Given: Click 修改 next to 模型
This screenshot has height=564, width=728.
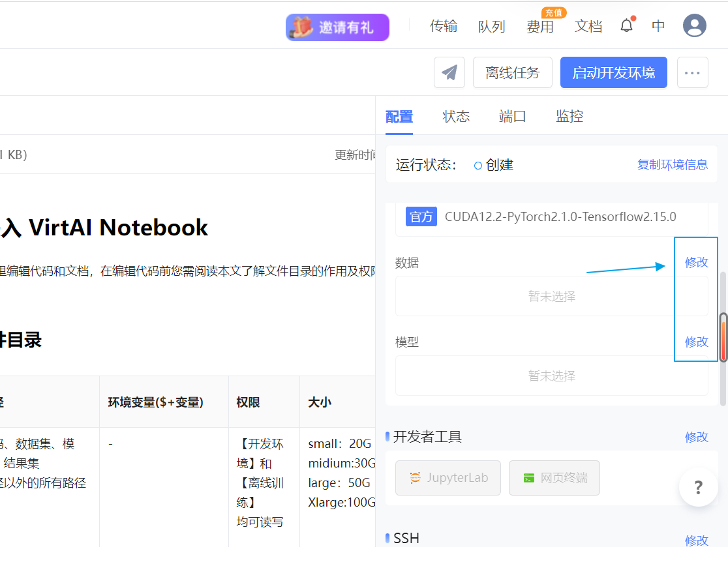Looking at the screenshot, I should tap(696, 342).
